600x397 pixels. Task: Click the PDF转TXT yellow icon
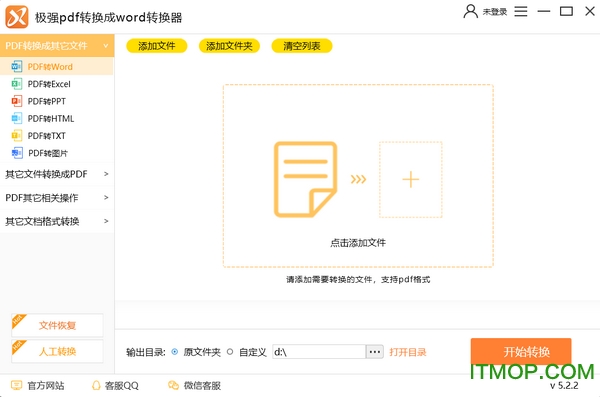pyautogui.click(x=16, y=135)
